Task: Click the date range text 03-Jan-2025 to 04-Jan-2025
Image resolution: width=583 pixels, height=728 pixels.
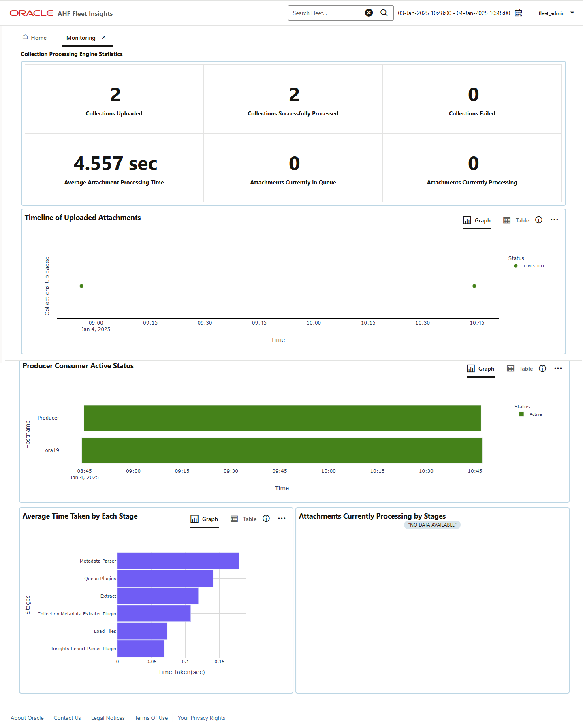Action: (x=454, y=13)
